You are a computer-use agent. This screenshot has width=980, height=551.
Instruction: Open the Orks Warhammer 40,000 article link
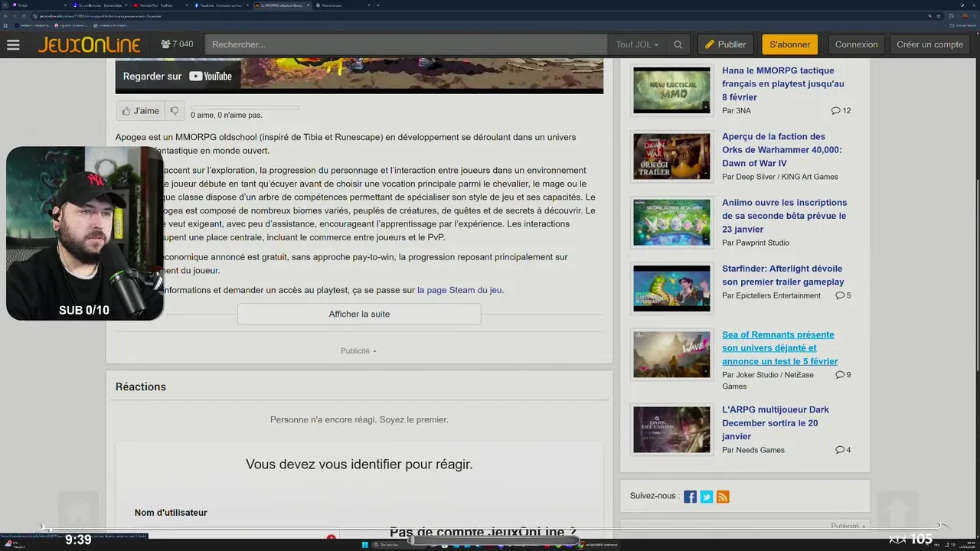point(782,150)
